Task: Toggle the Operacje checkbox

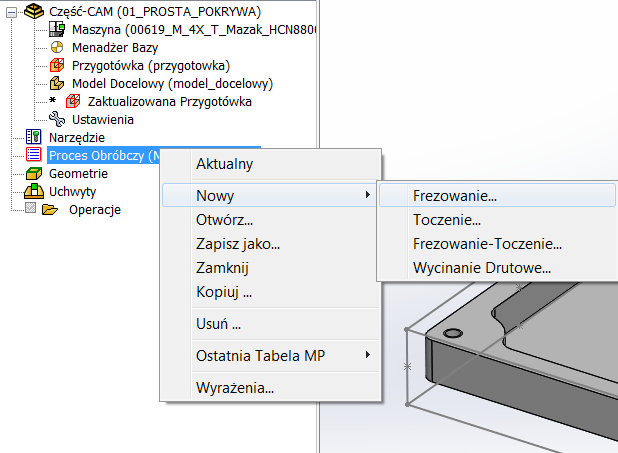Action: (x=31, y=209)
